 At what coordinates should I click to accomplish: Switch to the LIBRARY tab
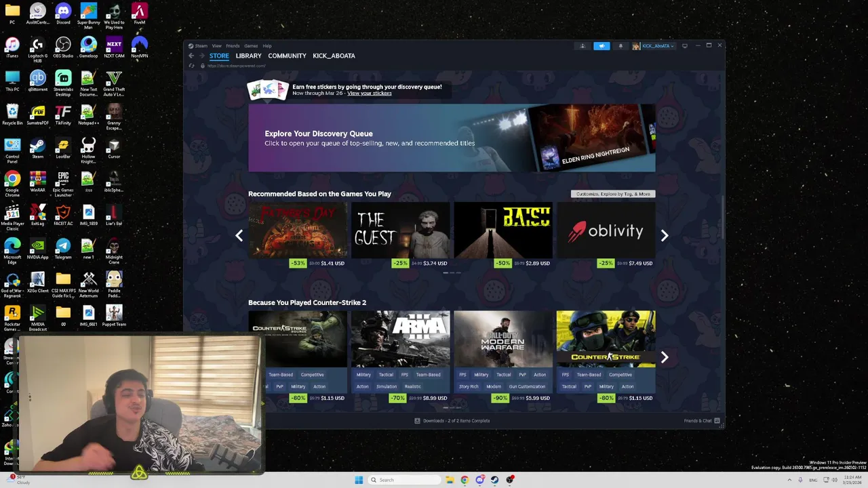(x=248, y=56)
